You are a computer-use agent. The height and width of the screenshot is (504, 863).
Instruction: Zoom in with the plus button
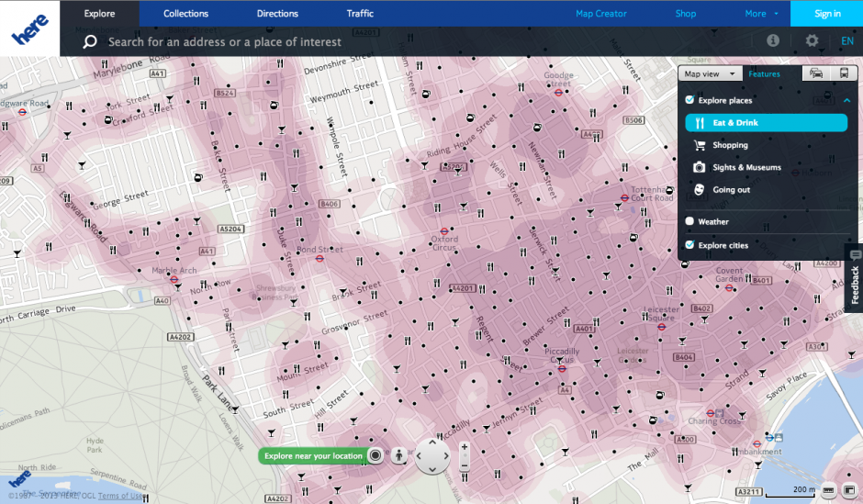pyautogui.click(x=465, y=447)
